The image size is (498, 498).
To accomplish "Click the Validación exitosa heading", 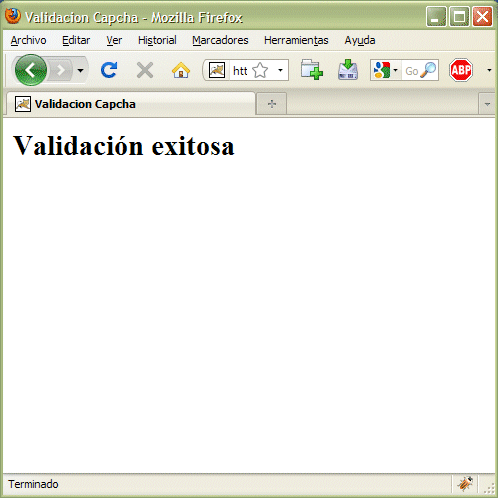I will (x=124, y=146).
